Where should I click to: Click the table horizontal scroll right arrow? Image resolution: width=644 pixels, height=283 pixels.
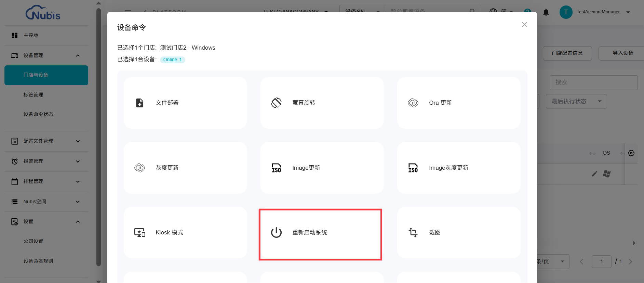[x=634, y=243]
